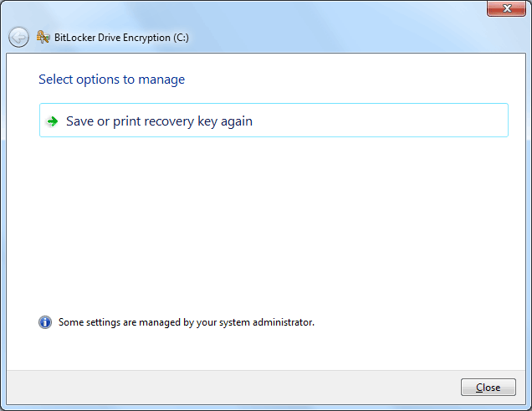Click the Select options to manage heading
Viewport: 532px width, 411px height.
[x=111, y=80]
